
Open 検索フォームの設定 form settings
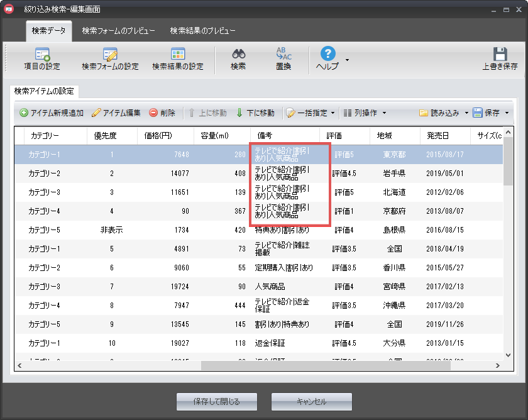(x=110, y=59)
